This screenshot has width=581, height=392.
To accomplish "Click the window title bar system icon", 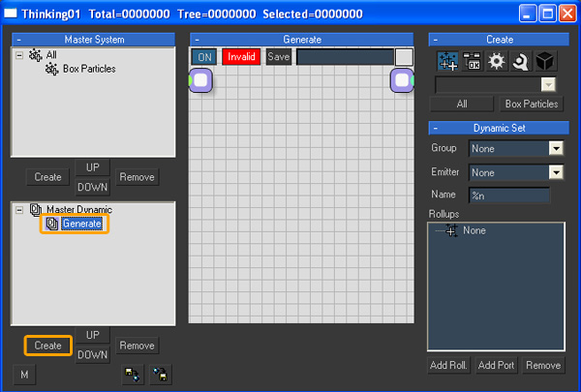I will coord(11,14).
